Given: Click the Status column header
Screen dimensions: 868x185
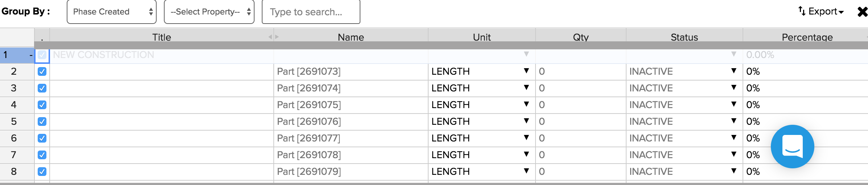Looking at the screenshot, I should (684, 37).
